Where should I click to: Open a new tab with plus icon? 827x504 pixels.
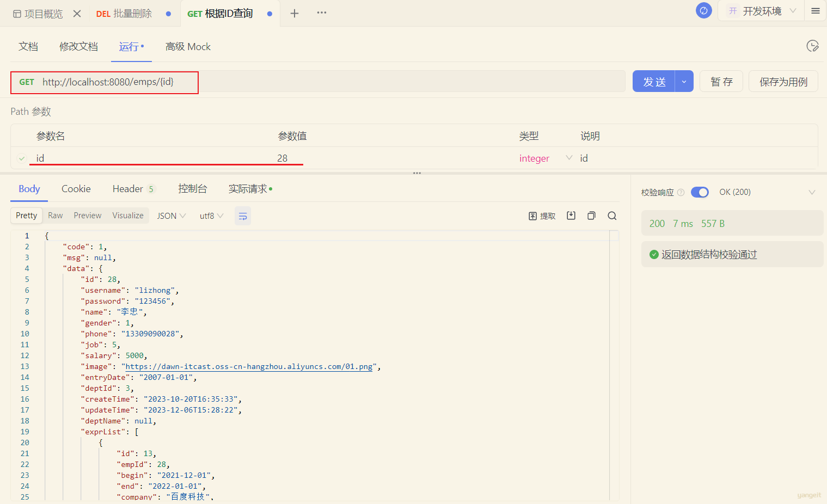tap(295, 14)
